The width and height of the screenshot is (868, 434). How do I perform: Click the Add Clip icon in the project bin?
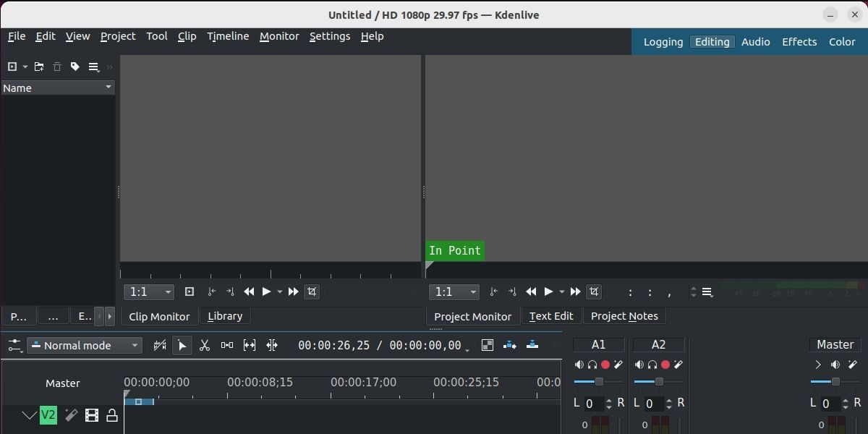click(12, 67)
